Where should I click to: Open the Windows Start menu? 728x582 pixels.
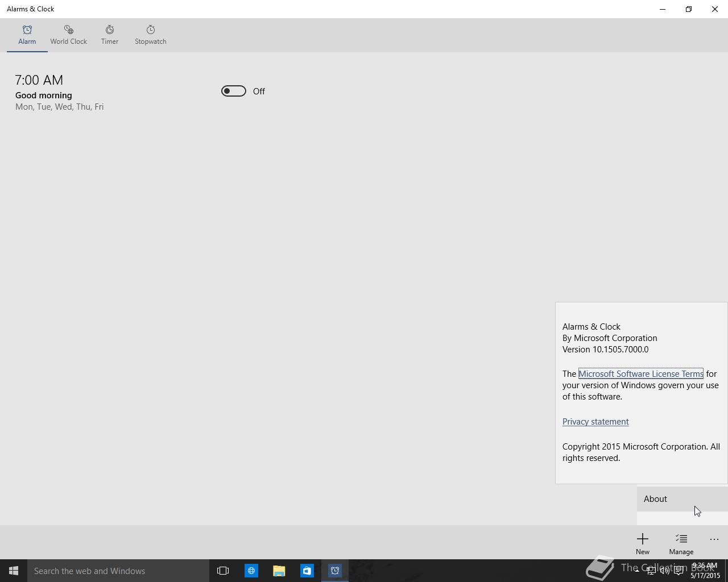pos(14,571)
